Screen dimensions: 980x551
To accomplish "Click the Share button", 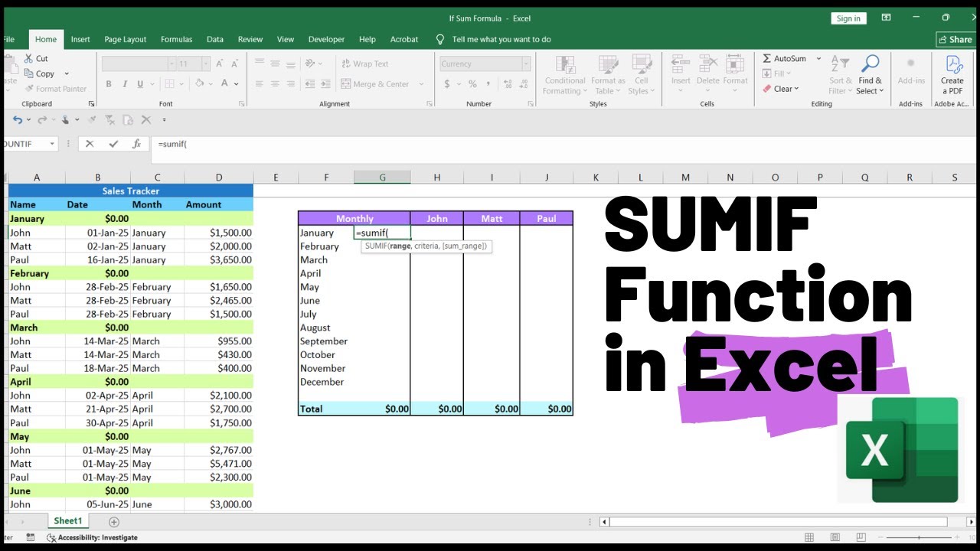I will (955, 39).
